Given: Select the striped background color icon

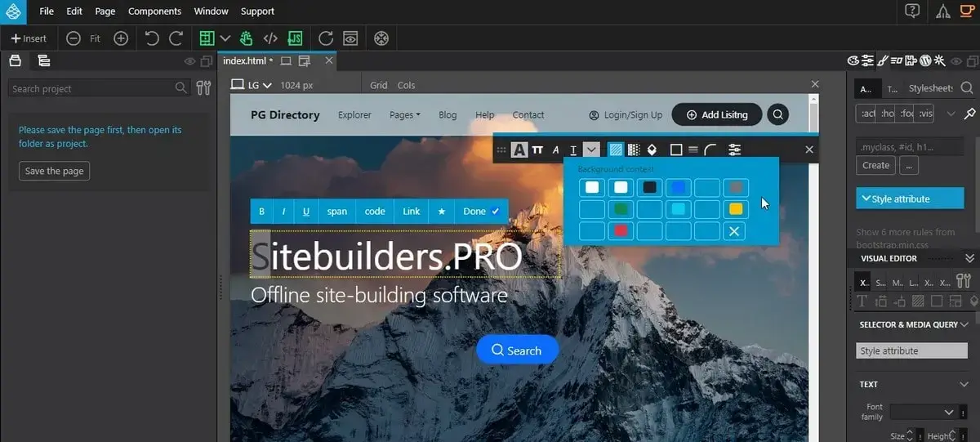Looking at the screenshot, I should coord(616,150).
